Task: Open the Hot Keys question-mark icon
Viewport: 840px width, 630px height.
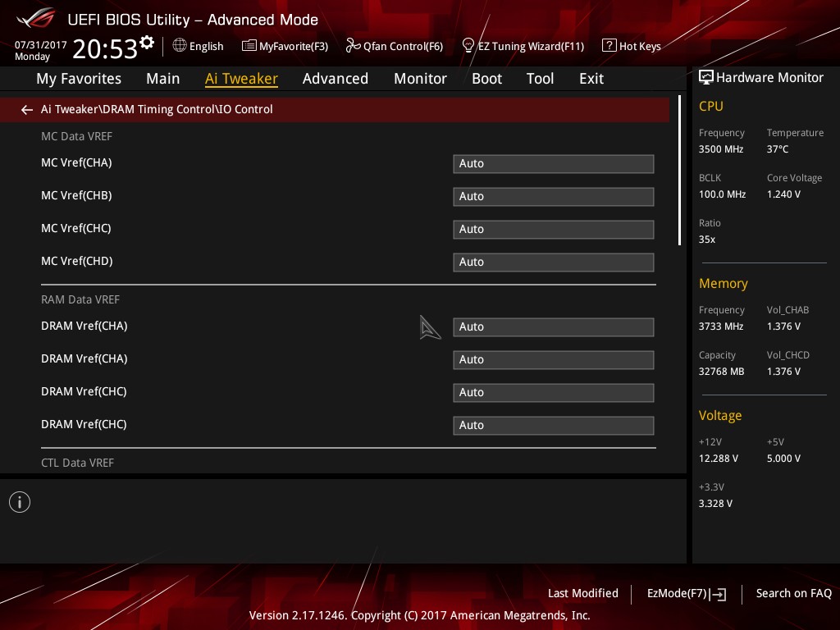Action: pyautogui.click(x=609, y=46)
